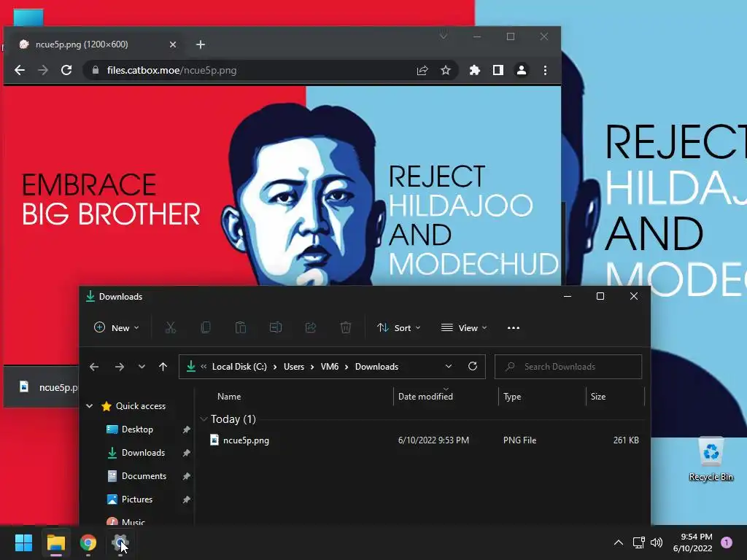Select the ncue5p.png file row

coord(424,440)
